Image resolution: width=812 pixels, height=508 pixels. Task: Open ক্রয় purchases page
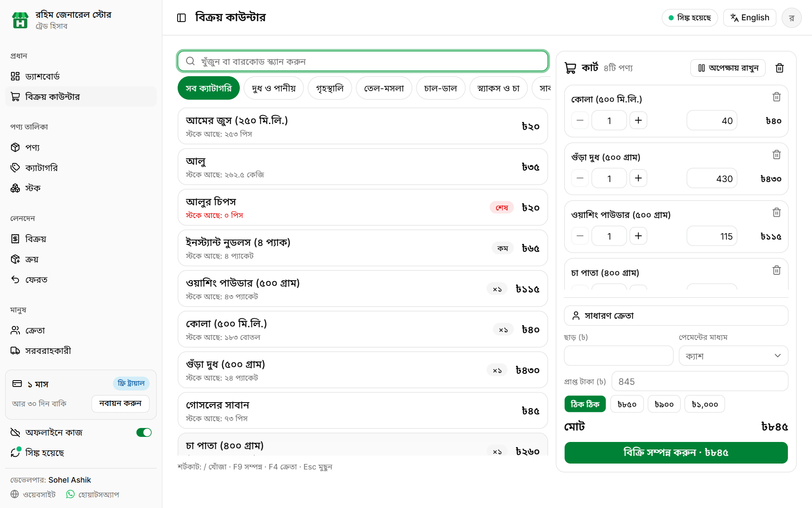[x=81, y=259]
